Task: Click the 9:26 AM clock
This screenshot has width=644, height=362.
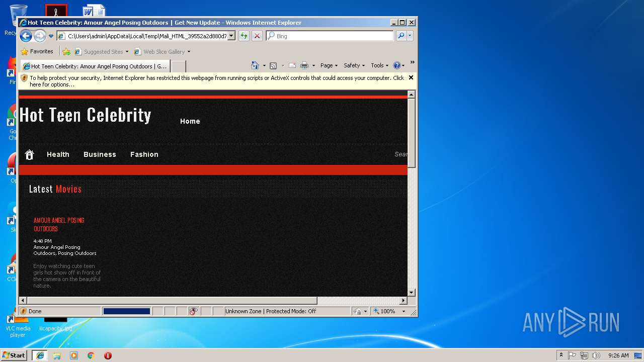Action: coord(618,355)
